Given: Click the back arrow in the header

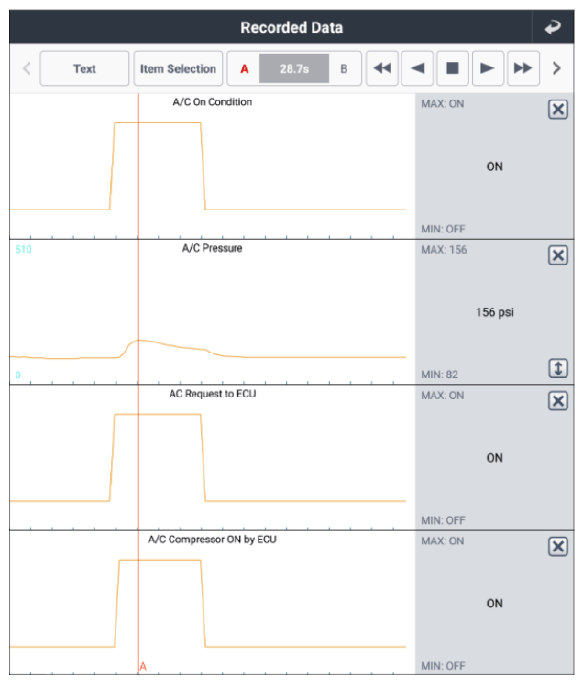Looking at the screenshot, I should tap(553, 27).
